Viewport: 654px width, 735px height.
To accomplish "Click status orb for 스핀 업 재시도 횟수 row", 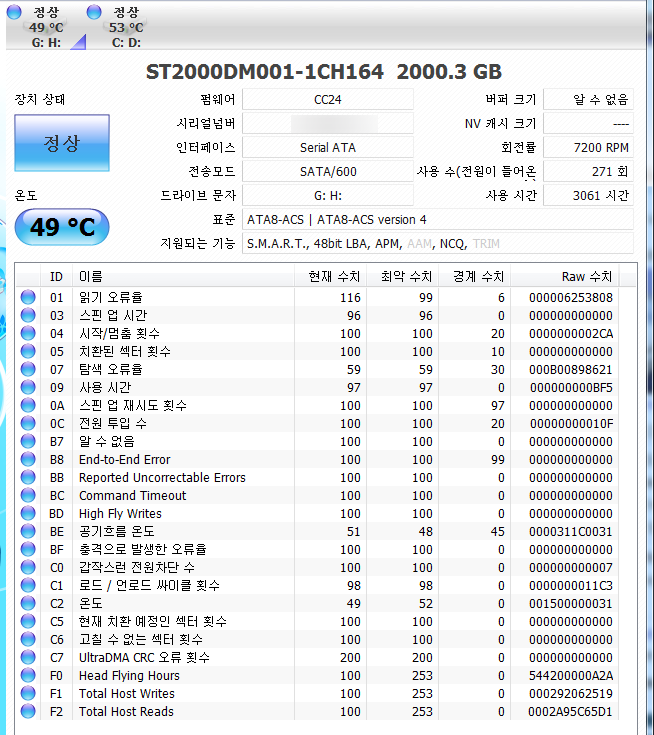I will (x=28, y=405).
